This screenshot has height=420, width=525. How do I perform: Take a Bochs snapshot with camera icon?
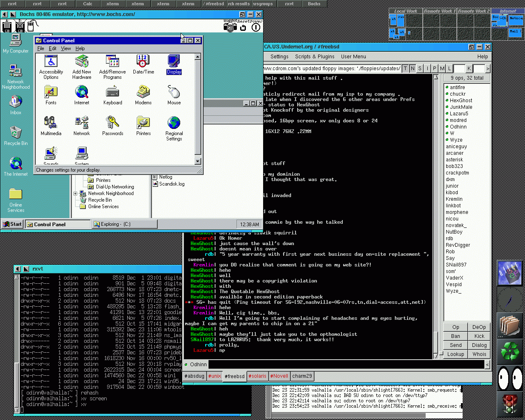(230, 26)
